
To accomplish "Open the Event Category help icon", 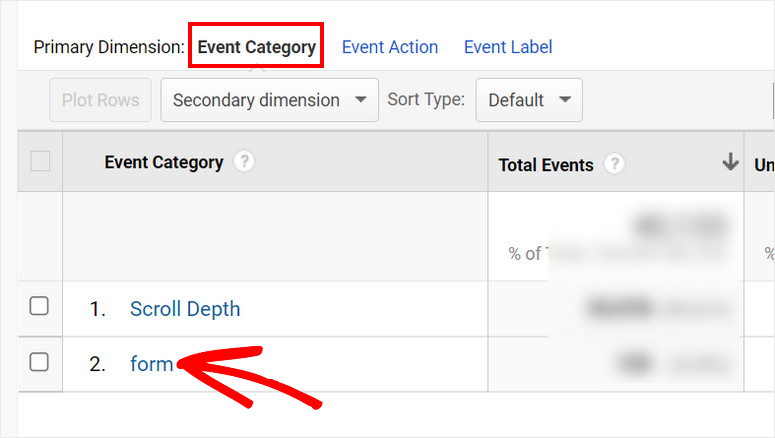I will (x=244, y=162).
